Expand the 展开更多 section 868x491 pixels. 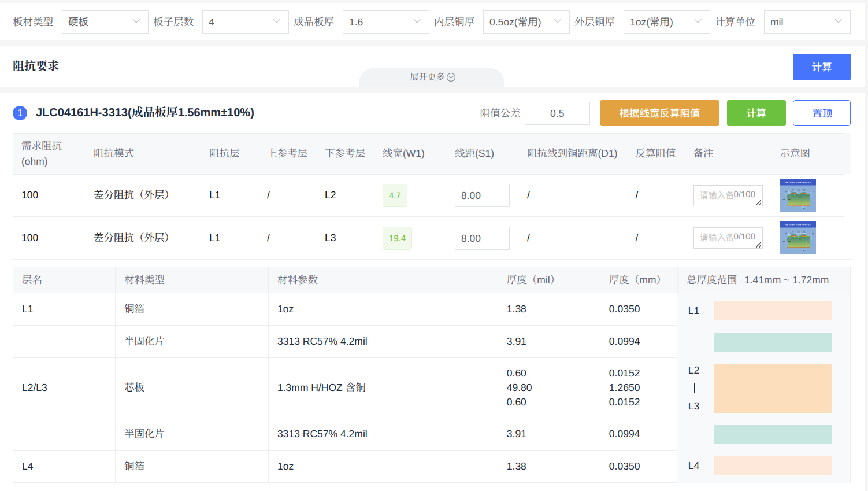pyautogui.click(x=432, y=77)
